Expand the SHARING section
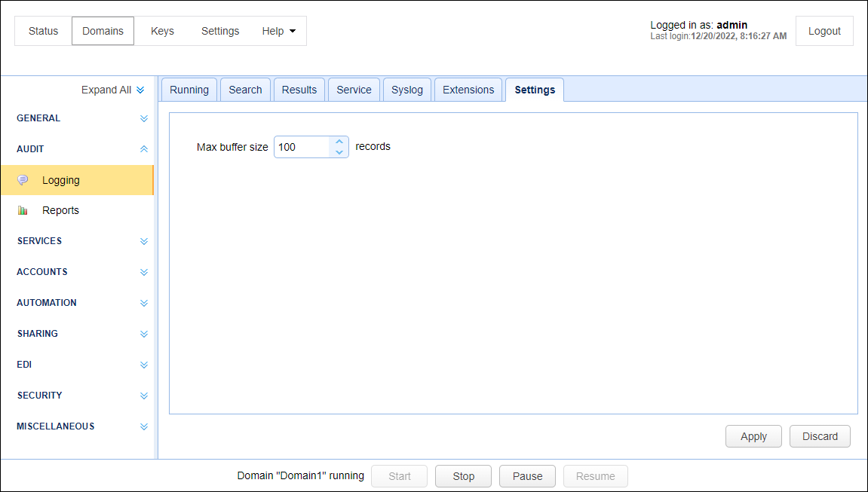The width and height of the screenshot is (868, 492). 144,334
